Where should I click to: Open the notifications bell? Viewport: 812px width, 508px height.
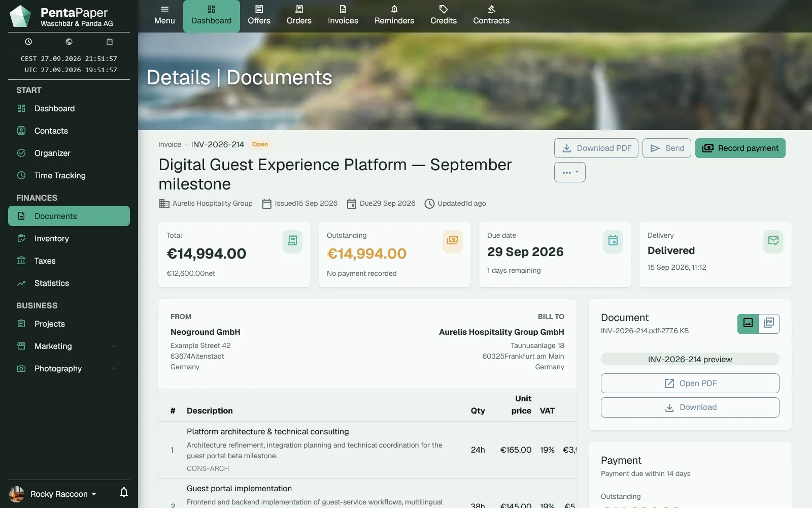(124, 492)
